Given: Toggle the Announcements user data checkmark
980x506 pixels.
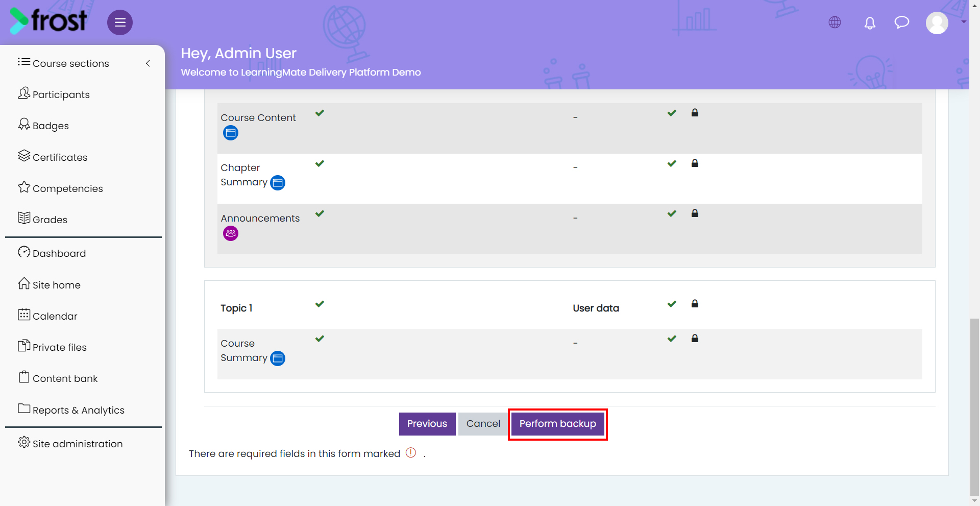Looking at the screenshot, I should tap(672, 213).
